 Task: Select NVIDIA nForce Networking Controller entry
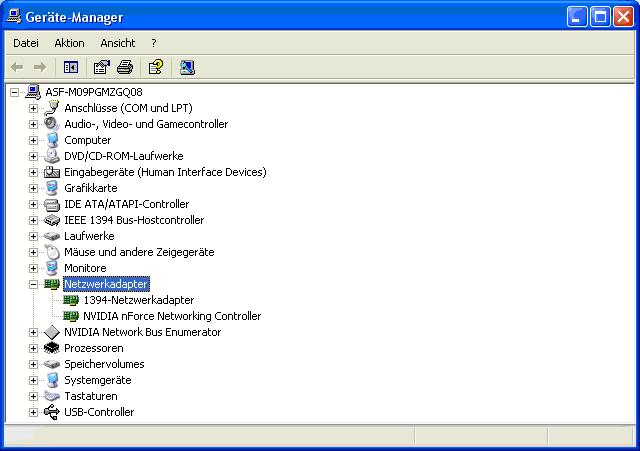[172, 316]
